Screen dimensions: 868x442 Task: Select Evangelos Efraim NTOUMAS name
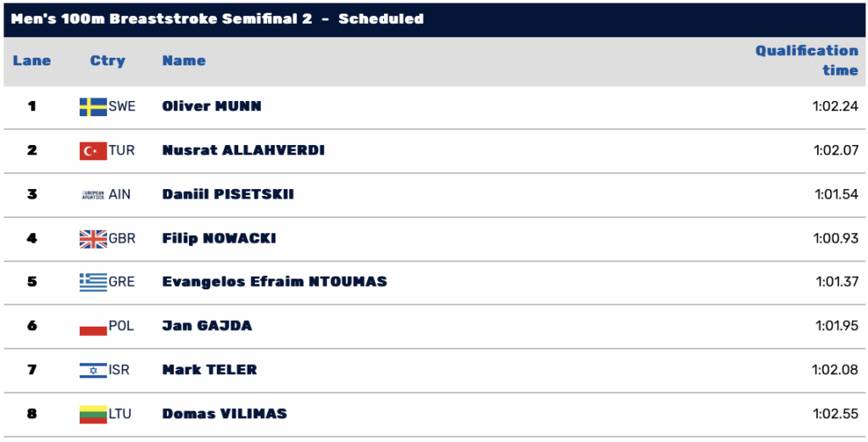[275, 282]
